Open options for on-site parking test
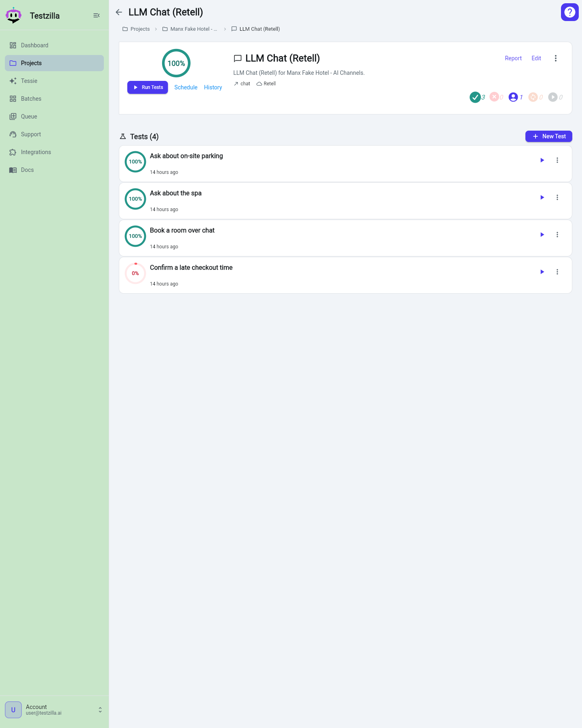 pyautogui.click(x=557, y=160)
